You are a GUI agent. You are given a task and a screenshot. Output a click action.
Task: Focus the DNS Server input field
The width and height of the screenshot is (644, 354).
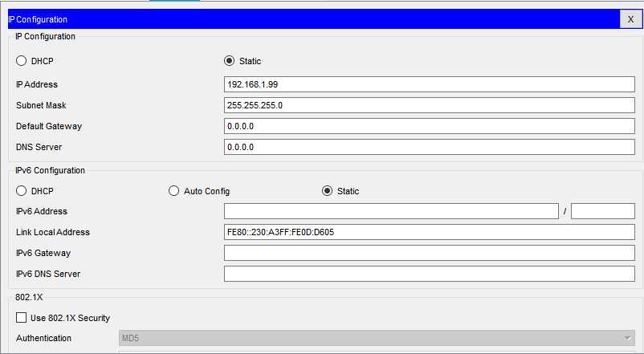(x=429, y=147)
